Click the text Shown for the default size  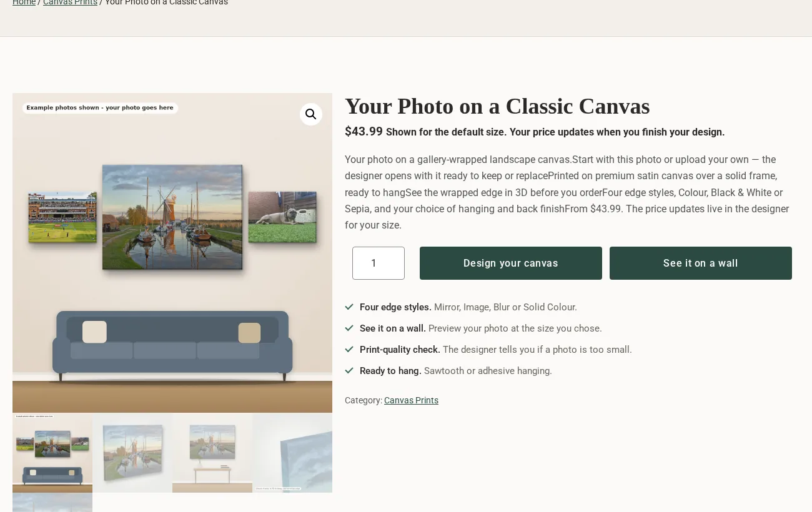pos(446,132)
